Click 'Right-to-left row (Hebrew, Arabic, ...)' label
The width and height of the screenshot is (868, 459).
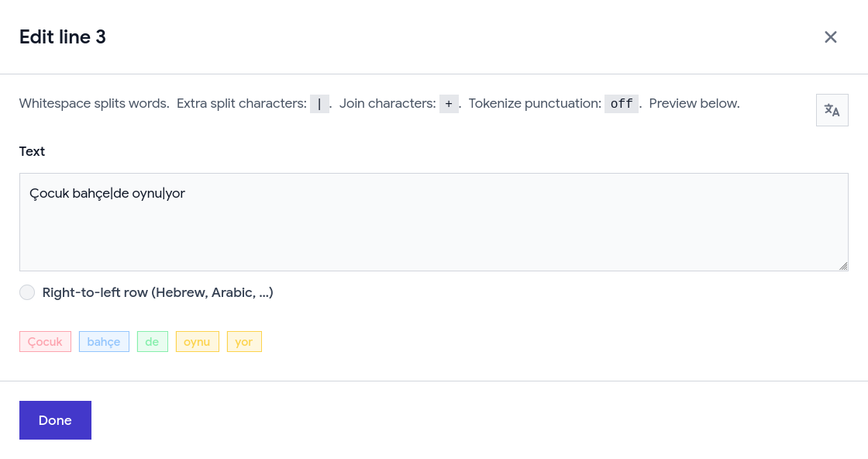(158, 292)
